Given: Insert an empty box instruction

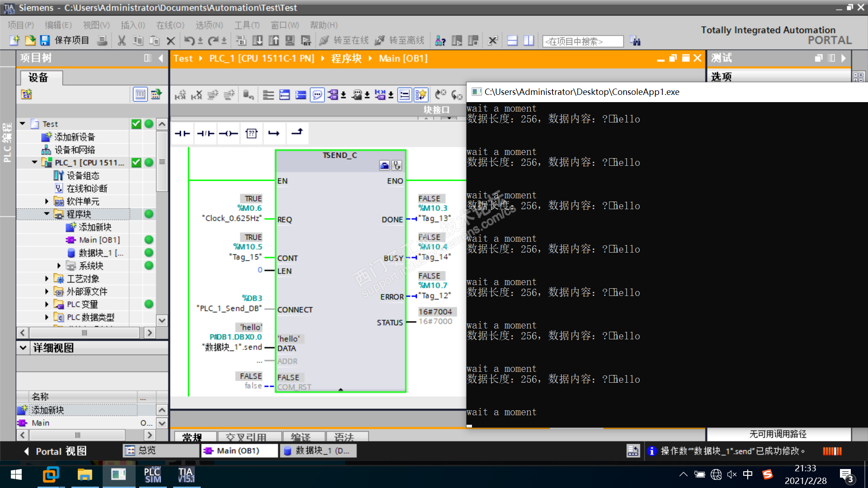Looking at the screenshot, I should tap(251, 133).
